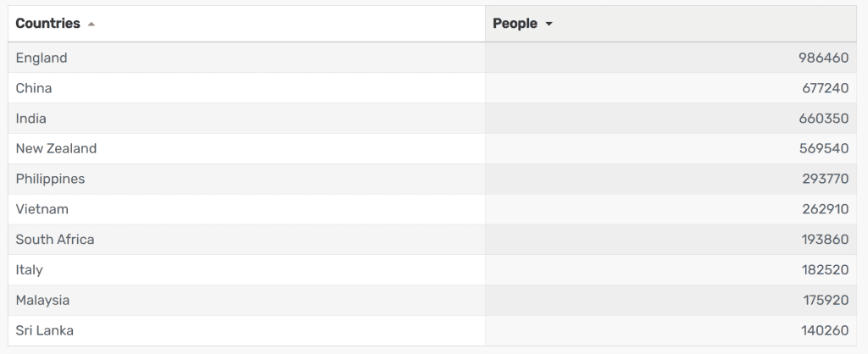
Task: Select the Vietnam row cell
Action: (x=247, y=209)
